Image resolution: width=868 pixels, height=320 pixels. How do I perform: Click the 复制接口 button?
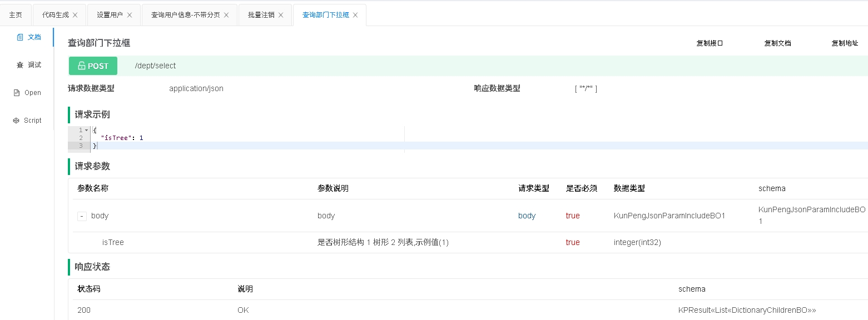pos(710,43)
